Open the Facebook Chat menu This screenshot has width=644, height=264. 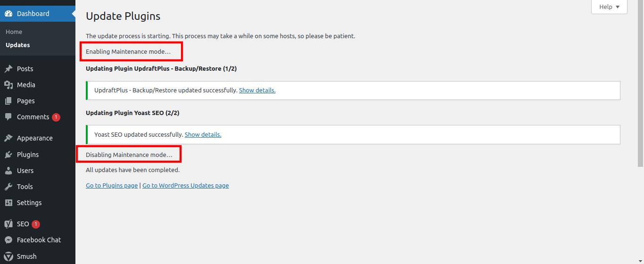coord(38,240)
